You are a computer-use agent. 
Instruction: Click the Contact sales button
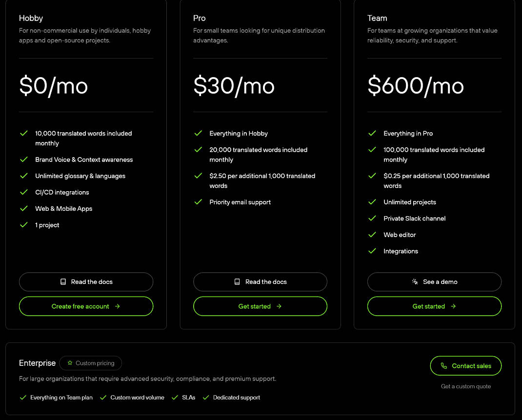point(466,366)
